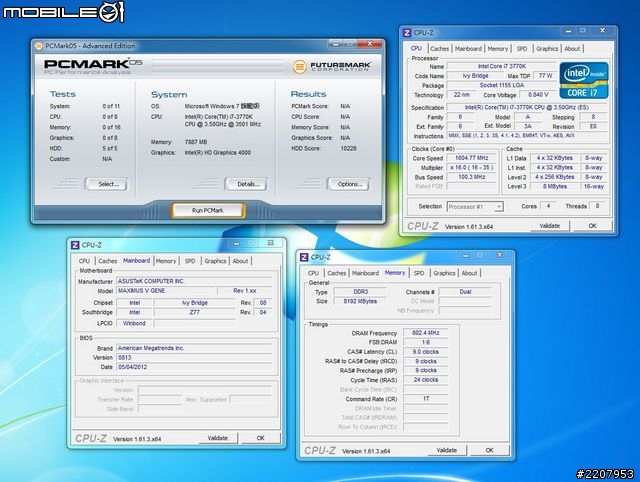Click Options... button under Results
Image resolution: width=640 pixels, height=482 pixels.
coord(349,184)
